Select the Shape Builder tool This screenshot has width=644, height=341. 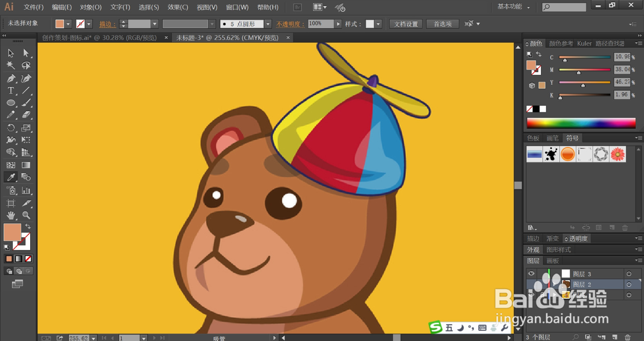click(11, 152)
